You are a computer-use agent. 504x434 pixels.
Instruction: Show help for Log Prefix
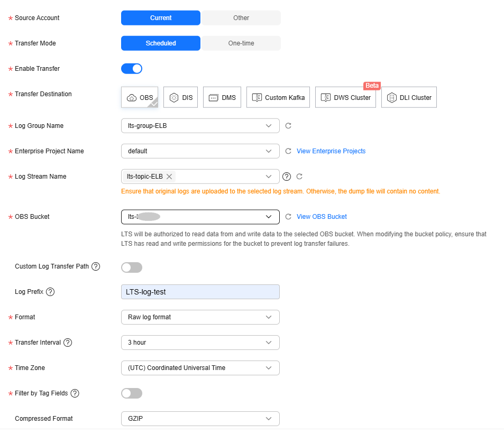click(50, 292)
